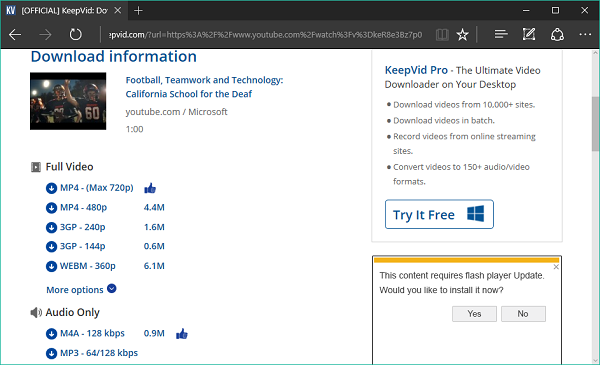
Task: Download the 3GP 240p version
Action: click(82, 227)
